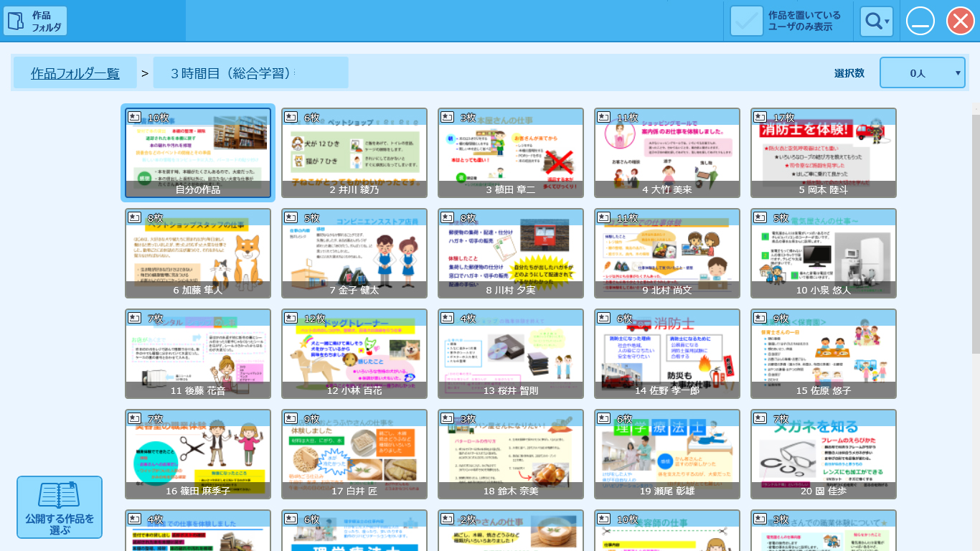Viewport: 980px width, 551px height.
Task: Click star icon on 大竹 美来 card
Action: [x=603, y=117]
